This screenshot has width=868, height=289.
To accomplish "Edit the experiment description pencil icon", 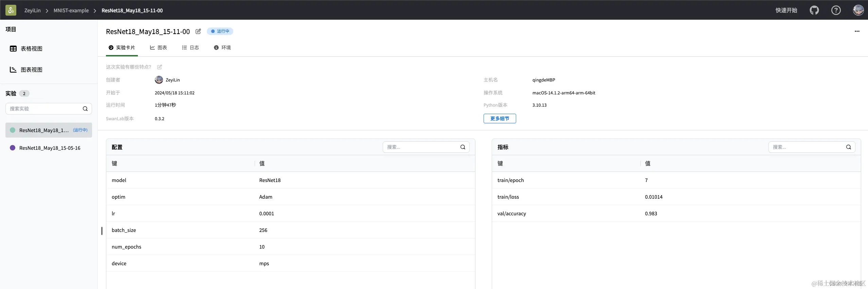I will pos(159,67).
